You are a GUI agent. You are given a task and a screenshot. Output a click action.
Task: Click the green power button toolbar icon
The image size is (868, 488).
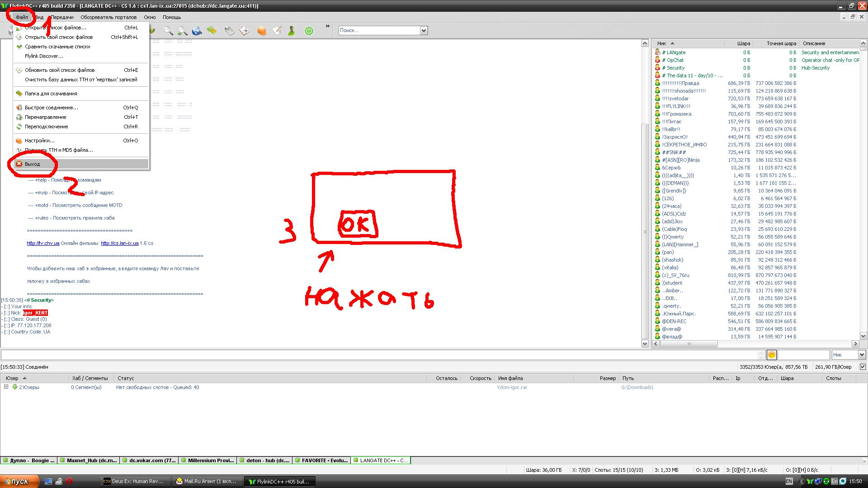click(x=309, y=31)
